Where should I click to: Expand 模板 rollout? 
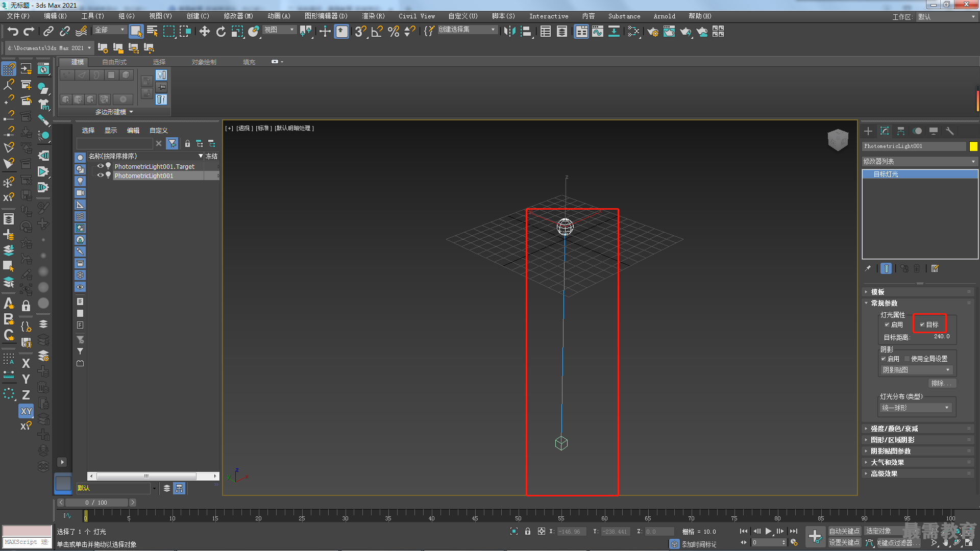[919, 292]
